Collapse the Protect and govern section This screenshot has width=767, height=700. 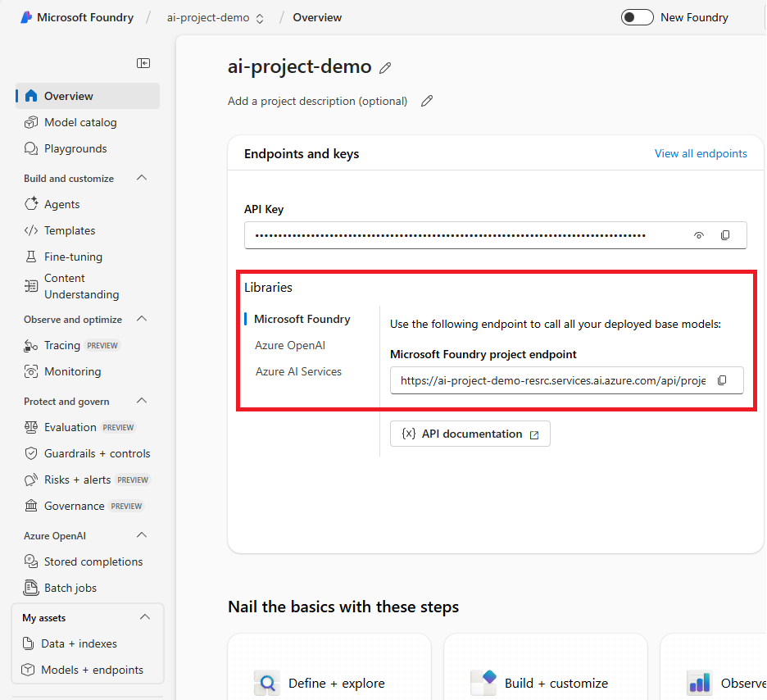(x=142, y=401)
